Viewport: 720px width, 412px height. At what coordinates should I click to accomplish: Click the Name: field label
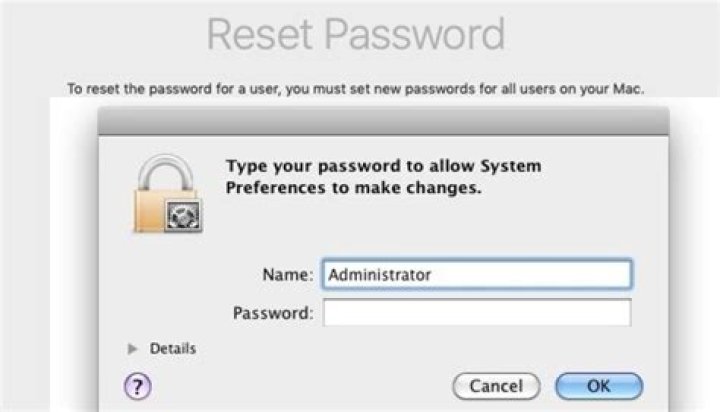(288, 274)
